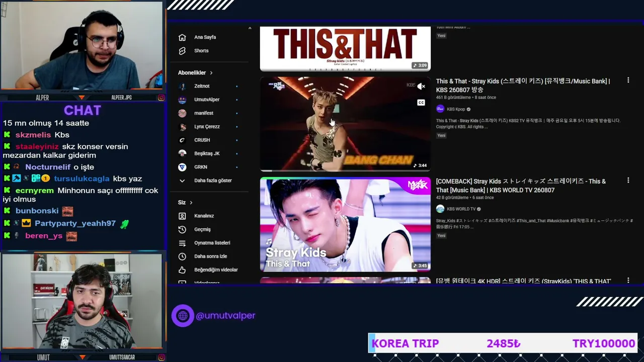The width and height of the screenshot is (644, 362).
Task: Open the This & That Music Bank KBS 260807 title
Action: [x=523, y=85]
